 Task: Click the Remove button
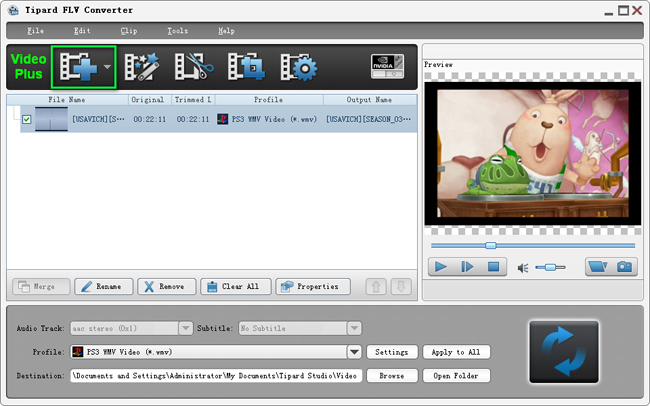point(167,287)
